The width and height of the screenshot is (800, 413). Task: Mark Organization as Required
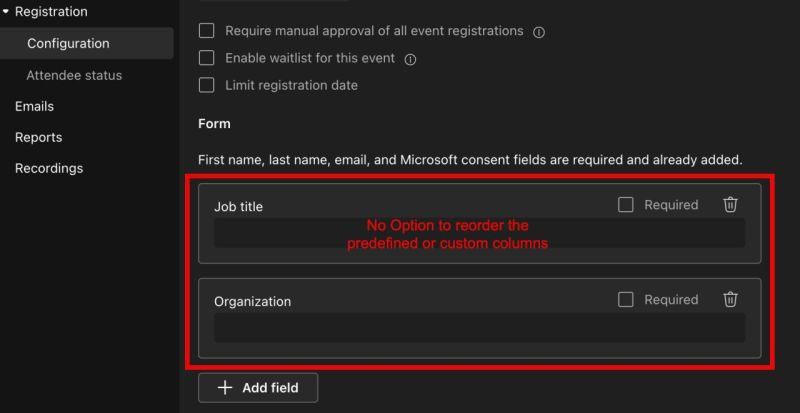click(626, 299)
